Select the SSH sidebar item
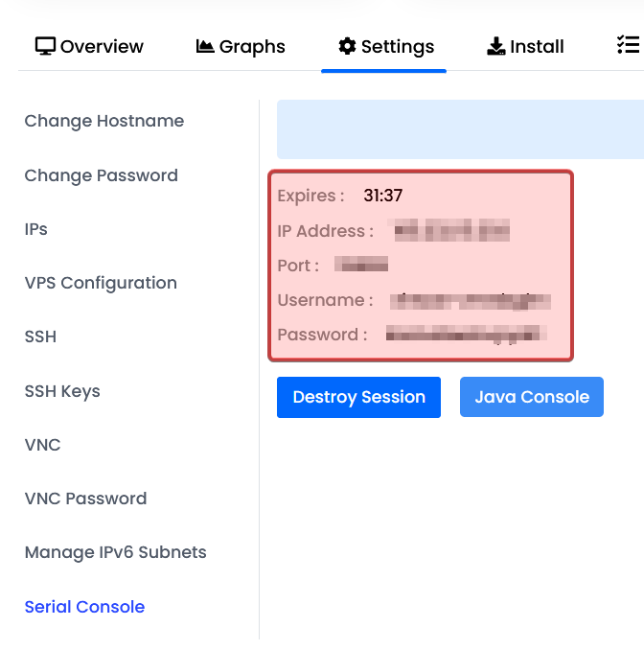This screenshot has width=644, height=650. tap(40, 337)
